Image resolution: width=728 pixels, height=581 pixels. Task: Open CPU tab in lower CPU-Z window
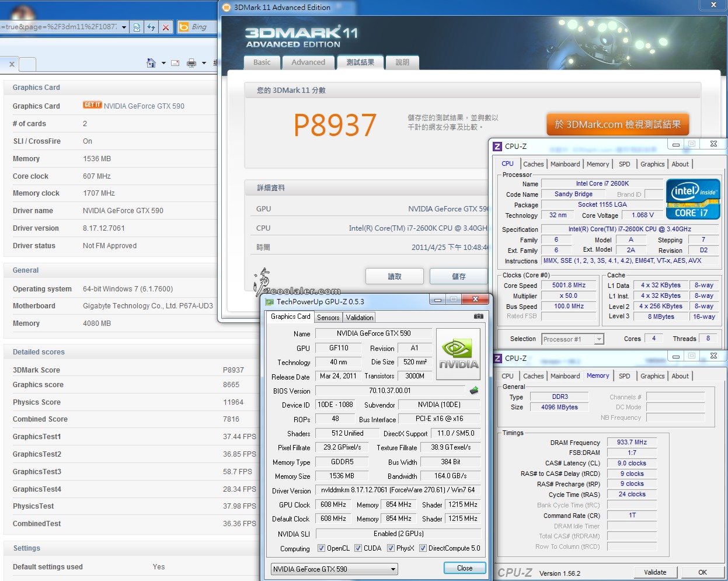507,376
